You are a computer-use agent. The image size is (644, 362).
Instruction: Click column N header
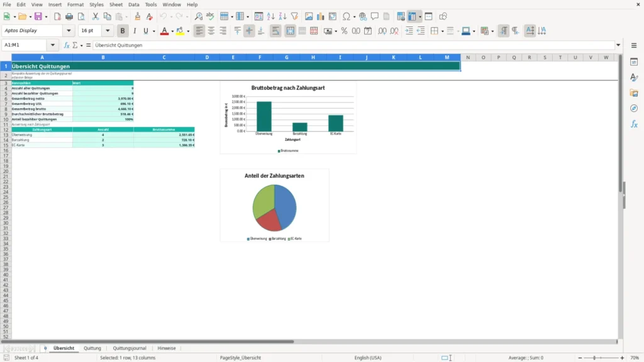pos(468,57)
